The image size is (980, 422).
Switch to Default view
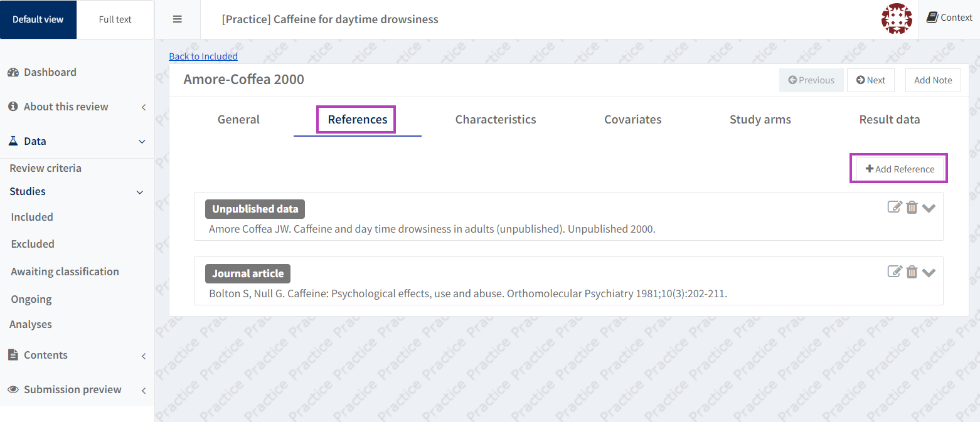(x=38, y=19)
